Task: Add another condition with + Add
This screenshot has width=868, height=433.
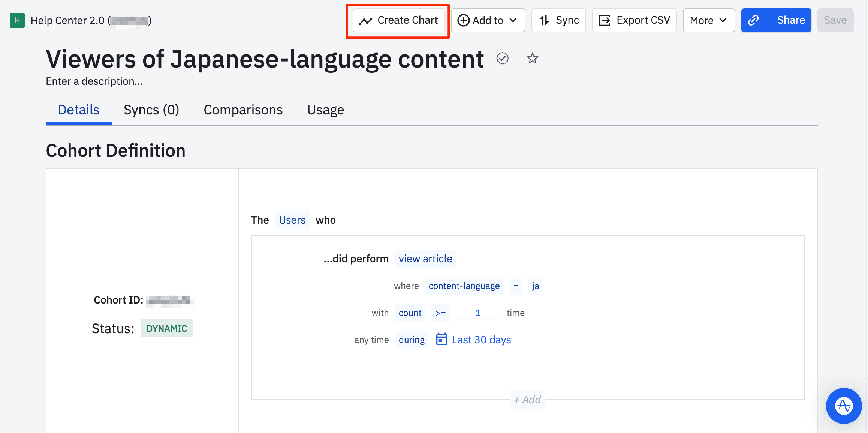Action: coord(527,400)
